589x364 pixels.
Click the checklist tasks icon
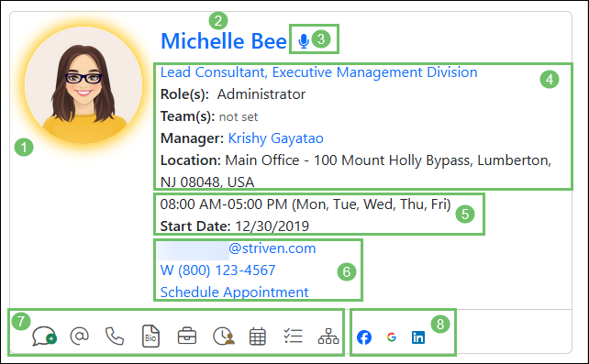click(x=293, y=336)
